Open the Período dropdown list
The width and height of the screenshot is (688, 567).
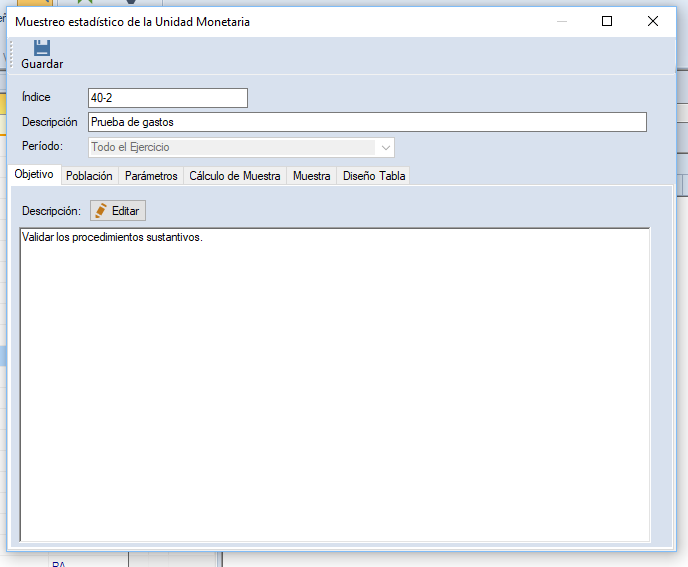[x=240, y=147]
